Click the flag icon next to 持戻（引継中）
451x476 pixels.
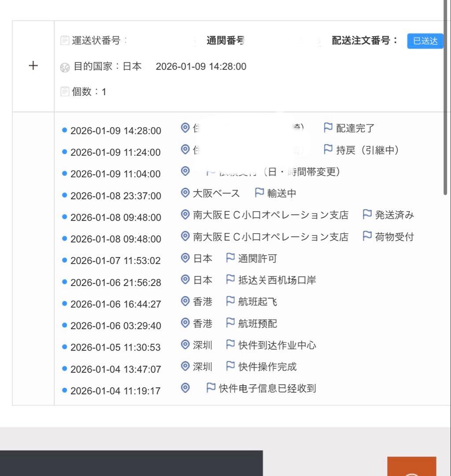point(328,149)
